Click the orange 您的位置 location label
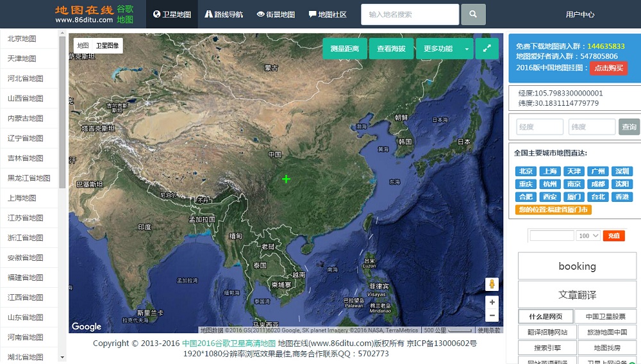Viewport: 641px width, 364px height. click(553, 210)
